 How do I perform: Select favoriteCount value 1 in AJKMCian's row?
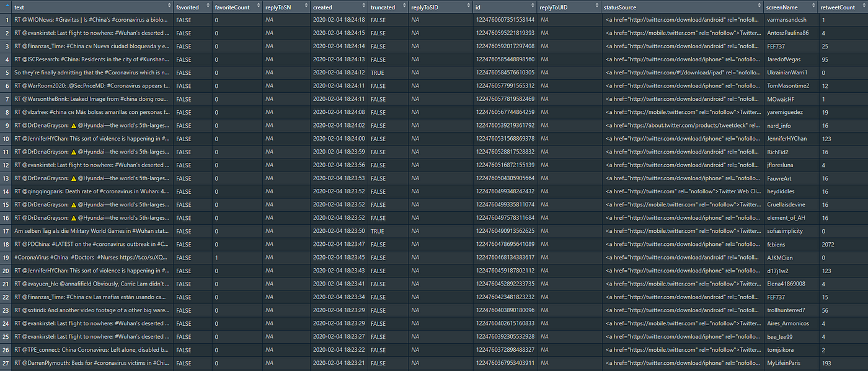[x=216, y=257]
